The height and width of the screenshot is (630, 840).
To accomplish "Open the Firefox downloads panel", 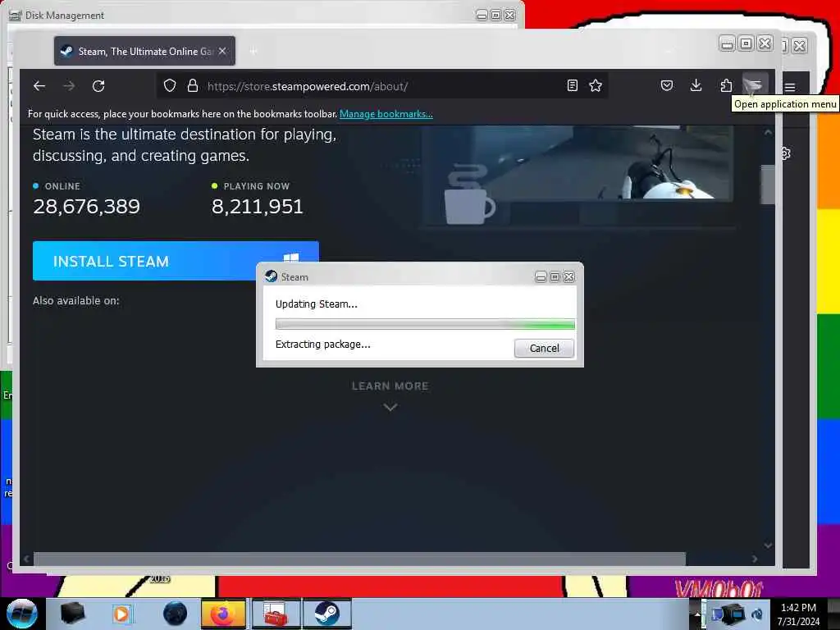I will (696, 85).
